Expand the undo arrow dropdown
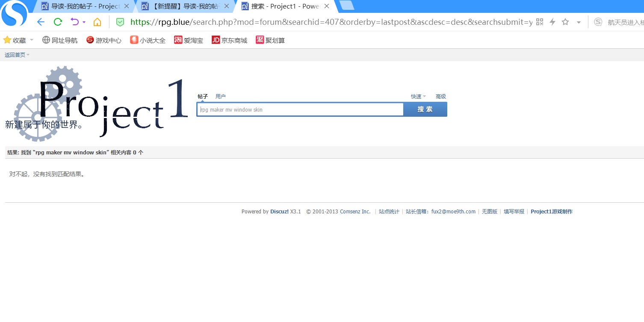Viewport: 644px width, 322px height. 84,22
